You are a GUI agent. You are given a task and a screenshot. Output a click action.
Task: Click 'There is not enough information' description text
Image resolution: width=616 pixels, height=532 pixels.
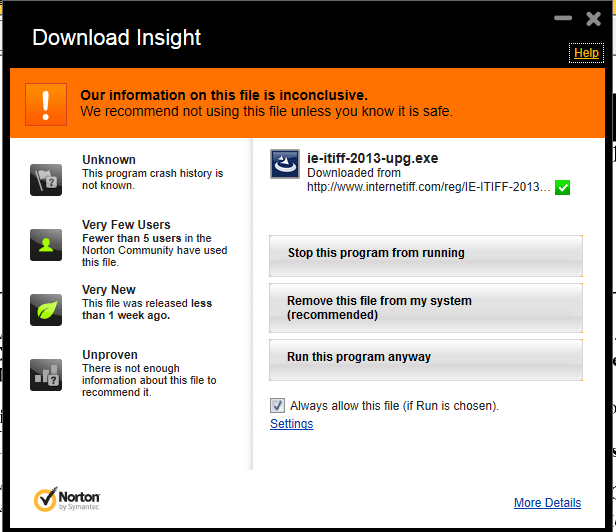(x=149, y=380)
